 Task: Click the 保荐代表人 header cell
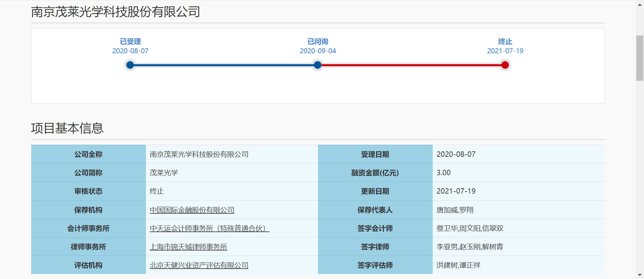pyautogui.click(x=375, y=210)
